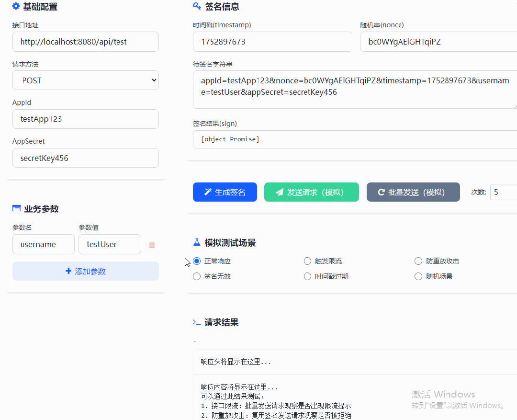Click the terminal icon beside 请求结果

click(197, 322)
